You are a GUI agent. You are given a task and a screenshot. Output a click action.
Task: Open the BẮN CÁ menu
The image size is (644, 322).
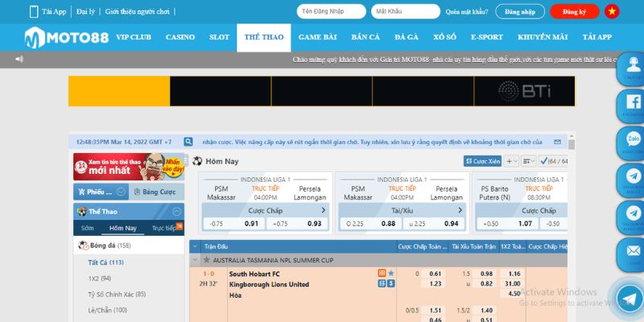[x=365, y=37]
